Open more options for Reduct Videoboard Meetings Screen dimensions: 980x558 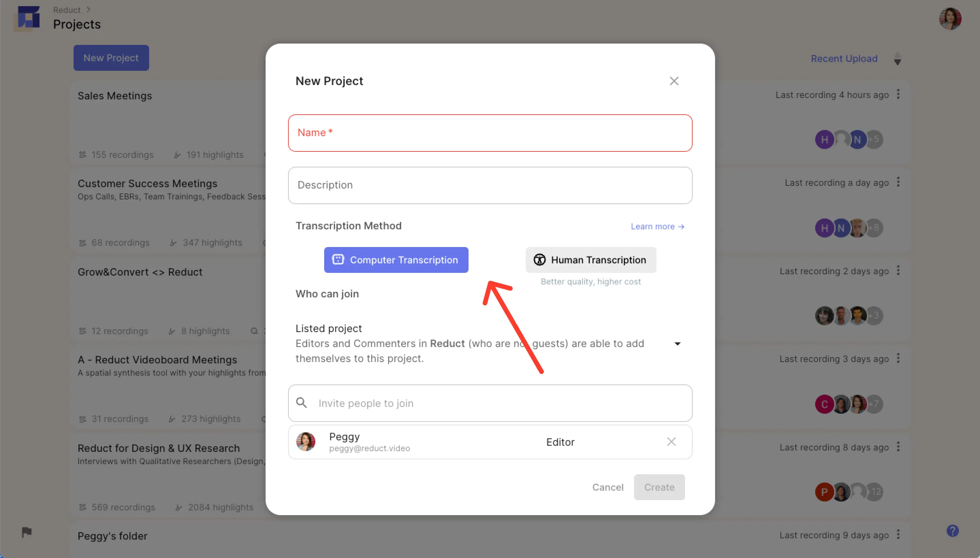click(898, 358)
